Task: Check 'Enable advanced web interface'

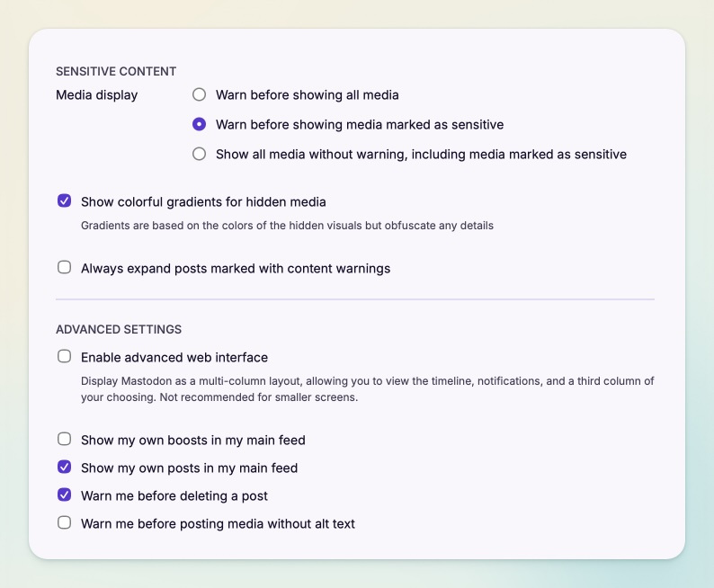Action: [64, 356]
